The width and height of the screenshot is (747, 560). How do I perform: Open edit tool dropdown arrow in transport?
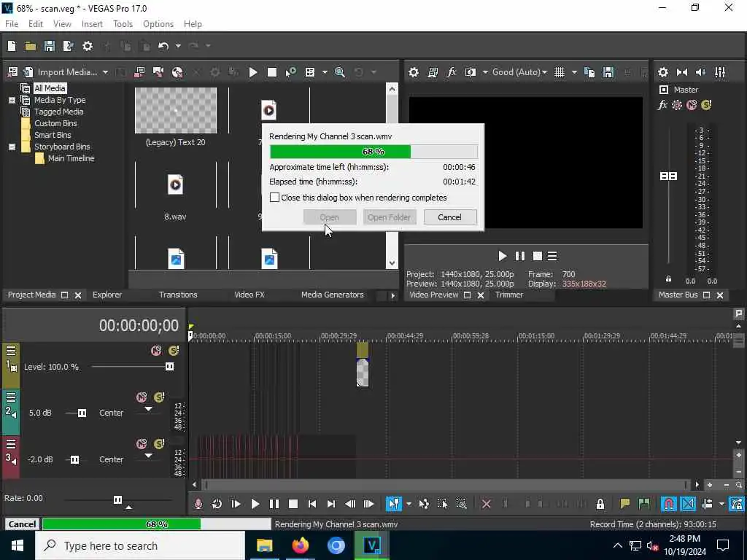tap(409, 504)
